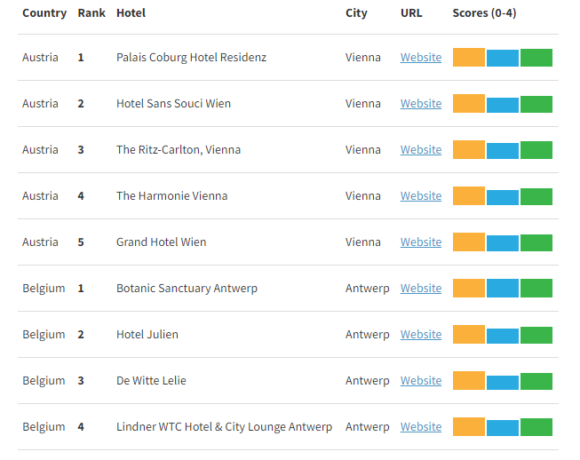
Task: Open the Website link for The Harmonie Vienna
Action: [x=421, y=196]
